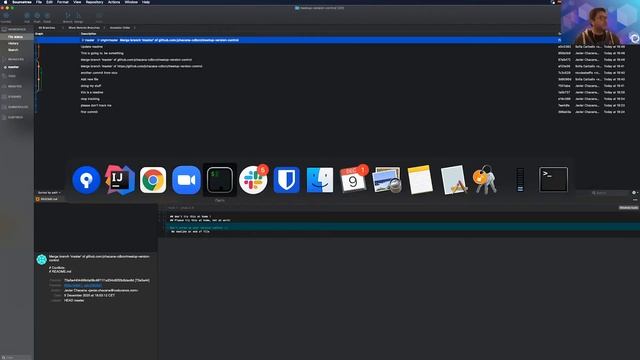The image size is (640, 360).
Task: Open the View menu
Action: click(77, 2)
